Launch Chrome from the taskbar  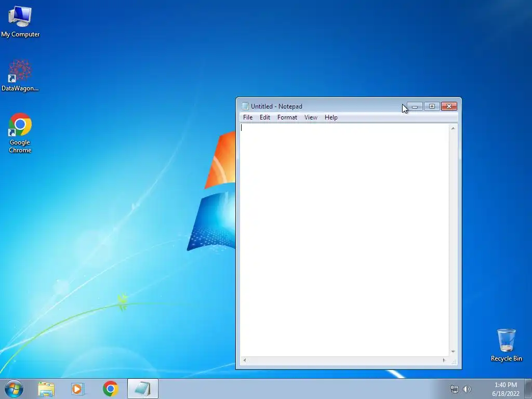(x=111, y=389)
